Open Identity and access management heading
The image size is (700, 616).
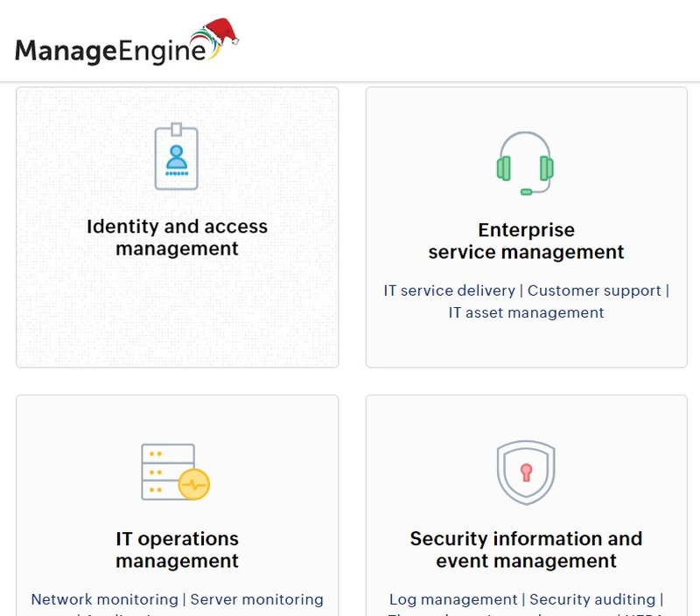pyautogui.click(x=177, y=237)
